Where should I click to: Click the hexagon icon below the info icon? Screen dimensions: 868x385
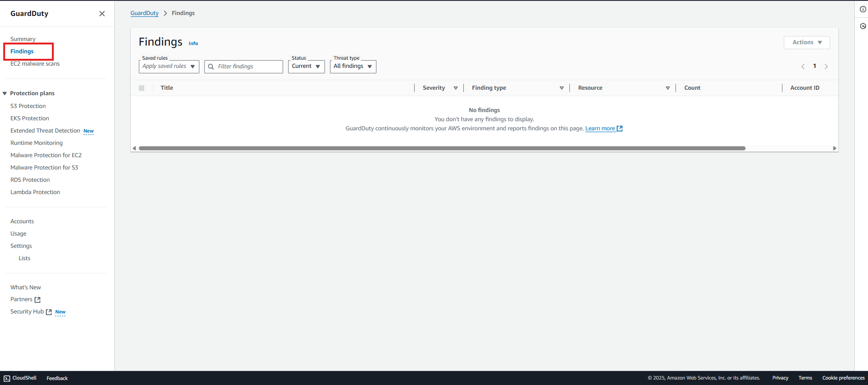coord(863,26)
